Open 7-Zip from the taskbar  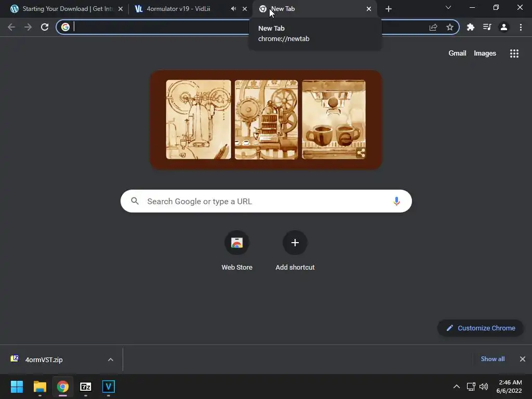pos(86,387)
